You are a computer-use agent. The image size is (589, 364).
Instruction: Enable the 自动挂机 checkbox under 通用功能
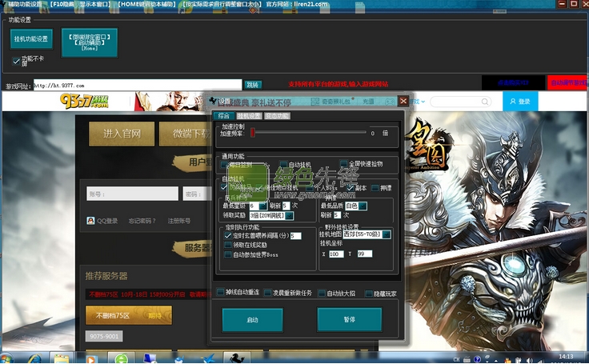pyautogui.click(x=284, y=164)
